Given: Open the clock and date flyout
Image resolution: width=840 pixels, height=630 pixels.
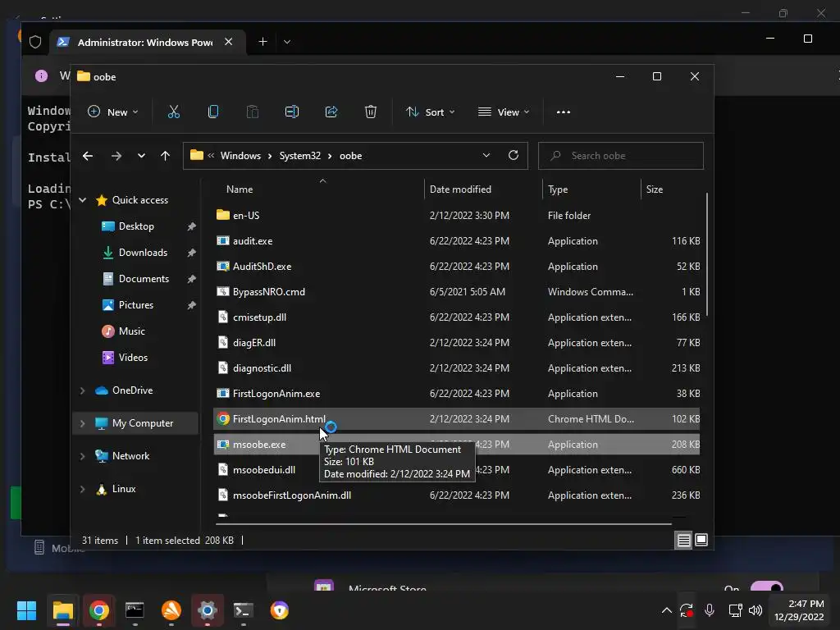Looking at the screenshot, I should coord(799,610).
